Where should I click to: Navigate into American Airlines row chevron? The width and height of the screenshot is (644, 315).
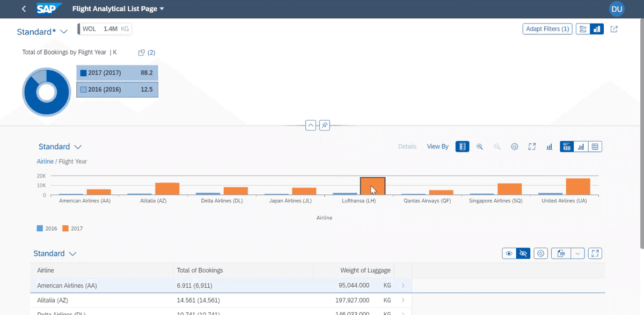[403, 285]
